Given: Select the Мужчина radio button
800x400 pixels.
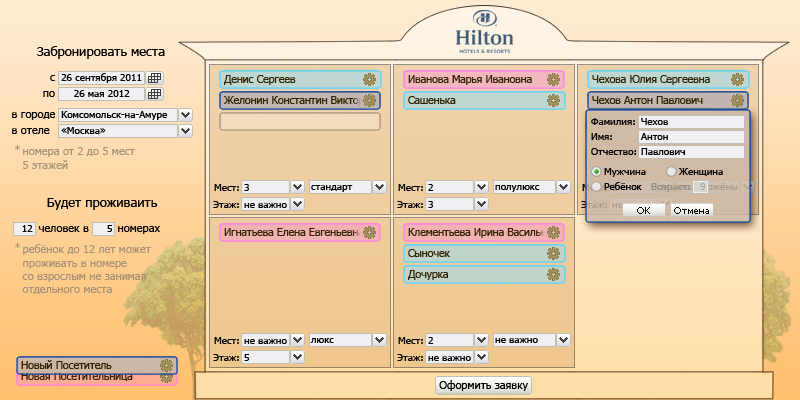Looking at the screenshot, I should pyautogui.click(x=597, y=172).
